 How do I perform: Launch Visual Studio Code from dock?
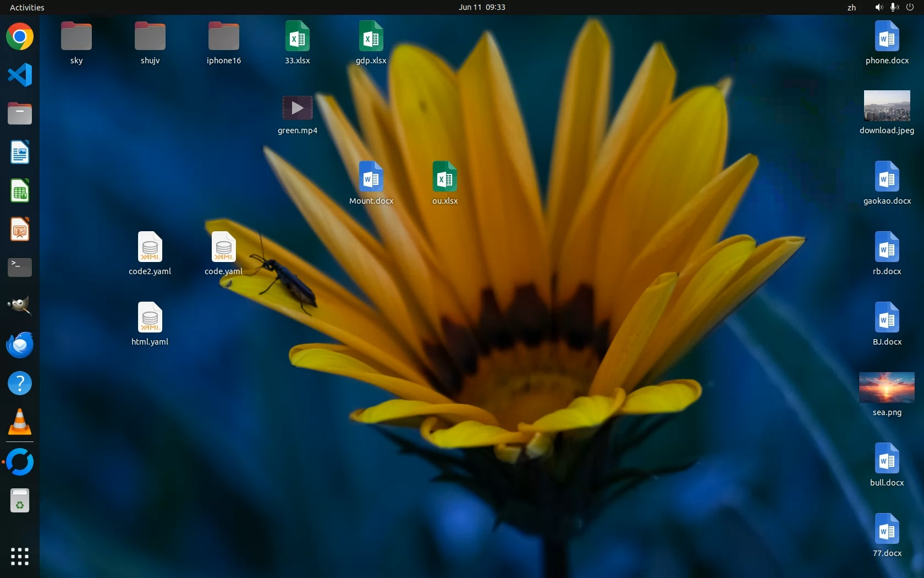20,75
